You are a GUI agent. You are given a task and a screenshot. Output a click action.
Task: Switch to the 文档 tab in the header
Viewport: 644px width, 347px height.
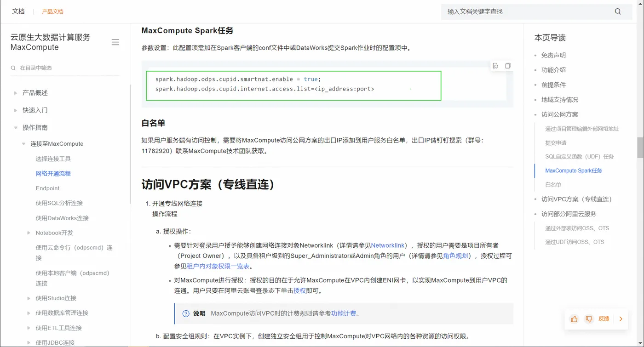[x=18, y=11]
